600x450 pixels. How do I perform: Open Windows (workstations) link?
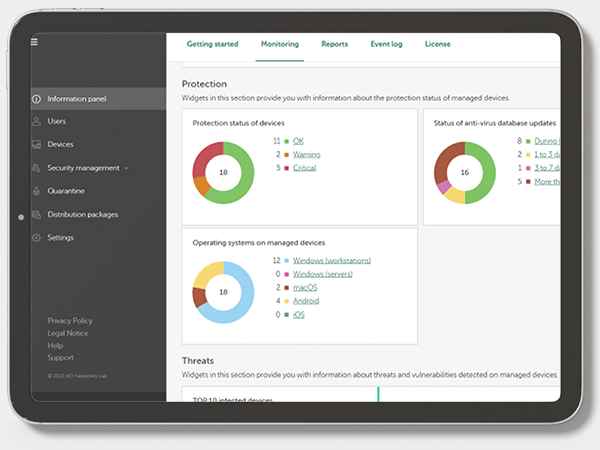(x=332, y=261)
